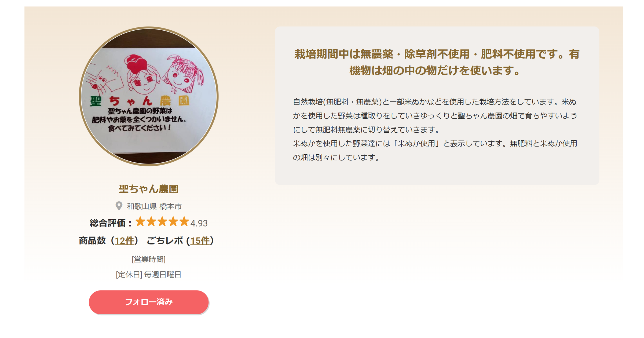Click the 栽培期間中は無農薬 headline text
Viewport: 644px width, 338px height.
[437, 62]
